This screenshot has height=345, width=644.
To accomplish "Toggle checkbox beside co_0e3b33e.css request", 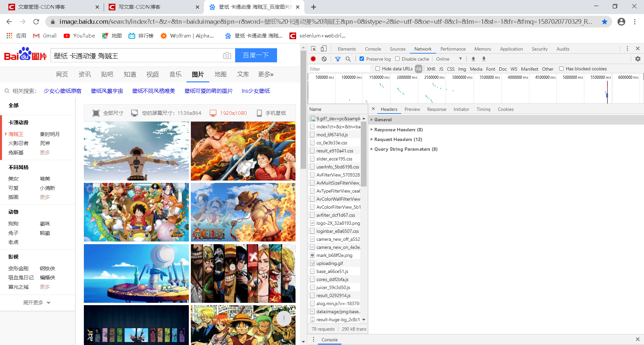I will click(x=312, y=143).
